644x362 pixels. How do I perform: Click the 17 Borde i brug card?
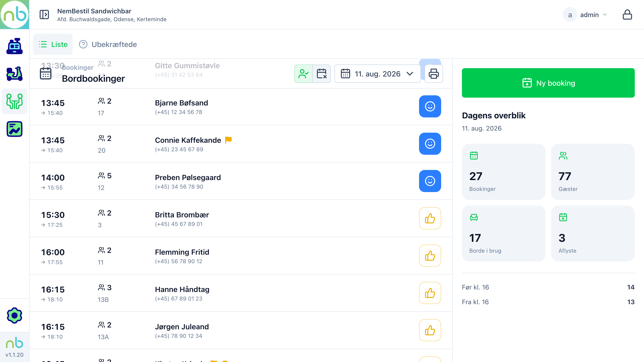tap(503, 233)
